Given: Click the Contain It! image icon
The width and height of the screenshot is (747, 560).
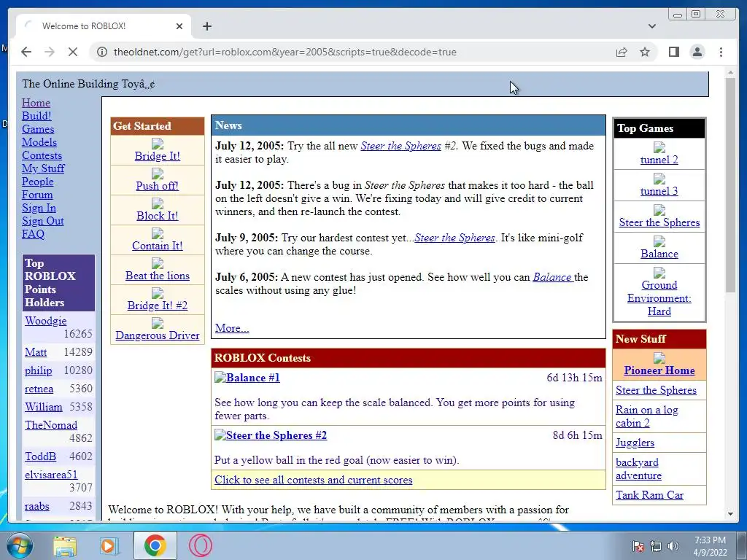Looking at the screenshot, I should pyautogui.click(x=158, y=233).
